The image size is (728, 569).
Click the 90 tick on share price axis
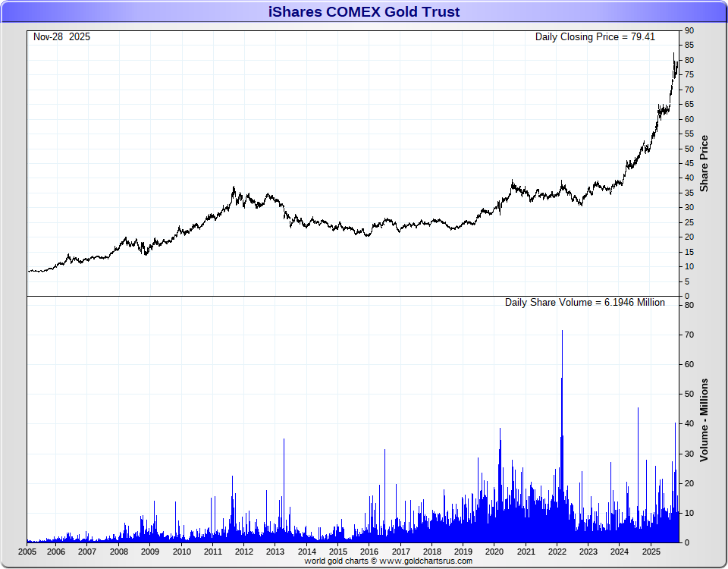689,30
